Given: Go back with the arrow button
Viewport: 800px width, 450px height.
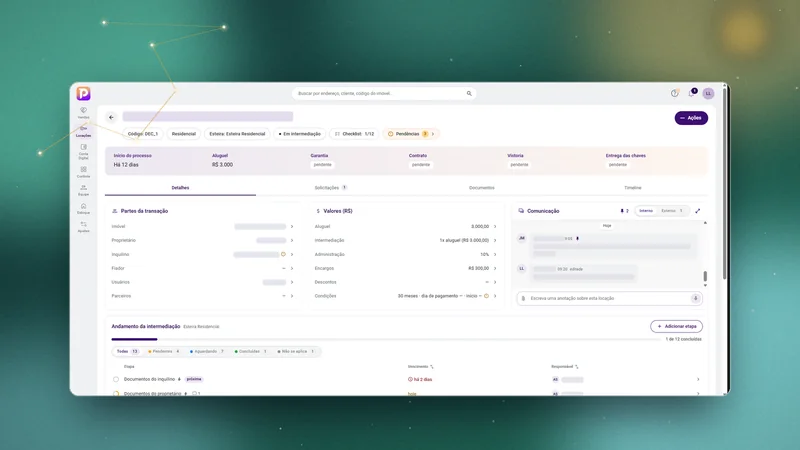Looking at the screenshot, I should tap(111, 117).
